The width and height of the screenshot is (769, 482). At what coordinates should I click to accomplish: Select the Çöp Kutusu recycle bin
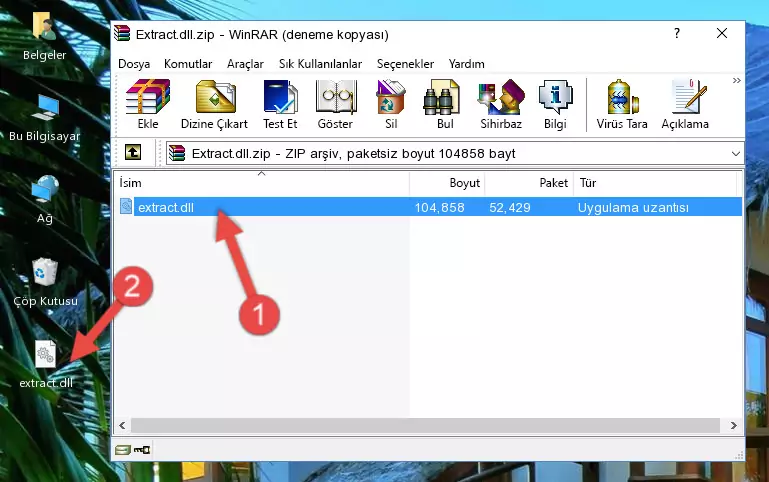pyautogui.click(x=45, y=282)
